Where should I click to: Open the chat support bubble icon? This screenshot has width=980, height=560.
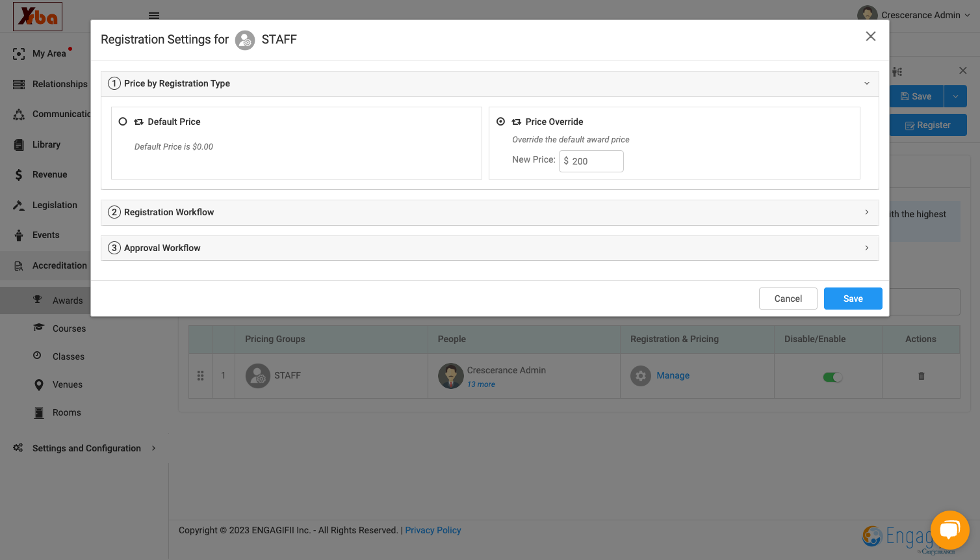(x=949, y=530)
